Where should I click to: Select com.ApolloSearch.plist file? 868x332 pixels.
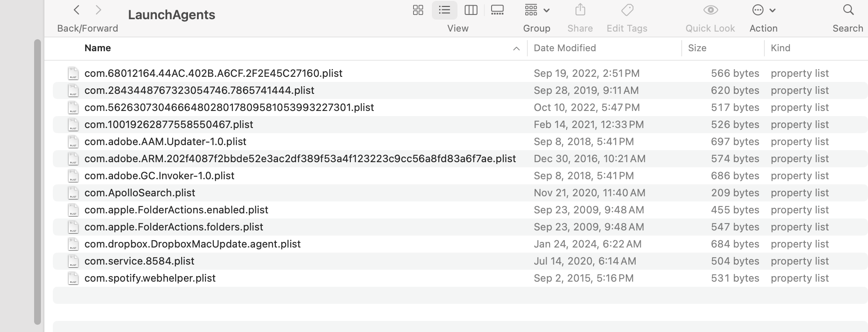pyautogui.click(x=140, y=193)
